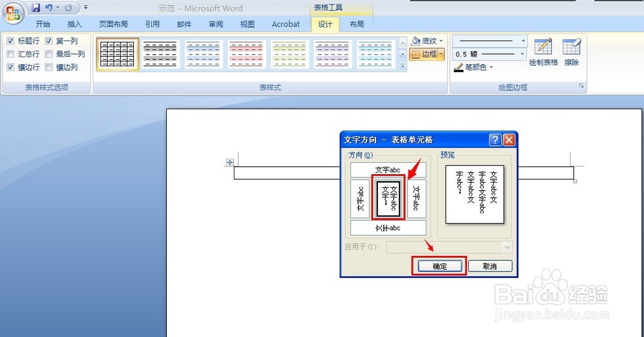Activate the 擦除 eraser tool
The image size is (644, 337).
pos(571,52)
